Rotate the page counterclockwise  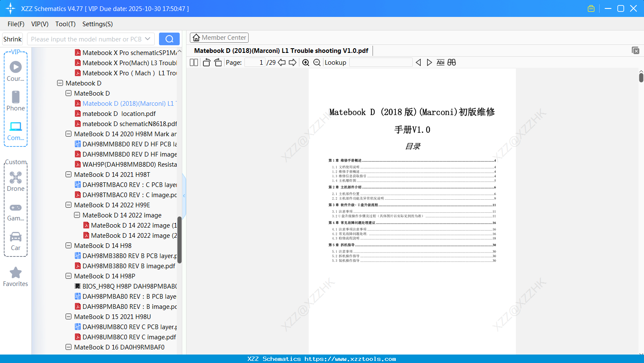206,63
